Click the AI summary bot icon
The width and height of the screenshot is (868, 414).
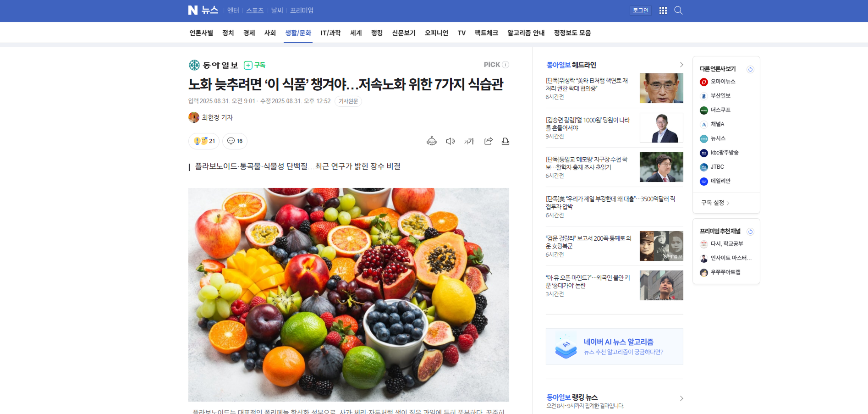click(432, 141)
